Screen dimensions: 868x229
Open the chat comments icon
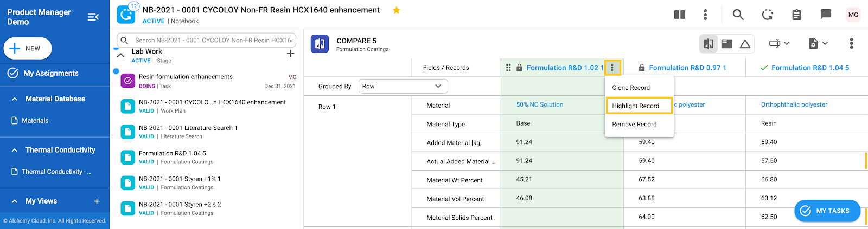coord(826,15)
